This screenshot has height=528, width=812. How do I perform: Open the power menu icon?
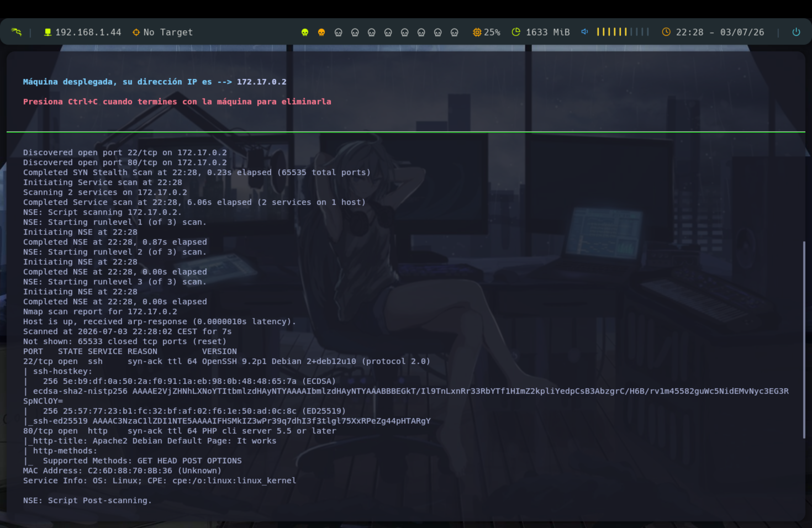796,32
